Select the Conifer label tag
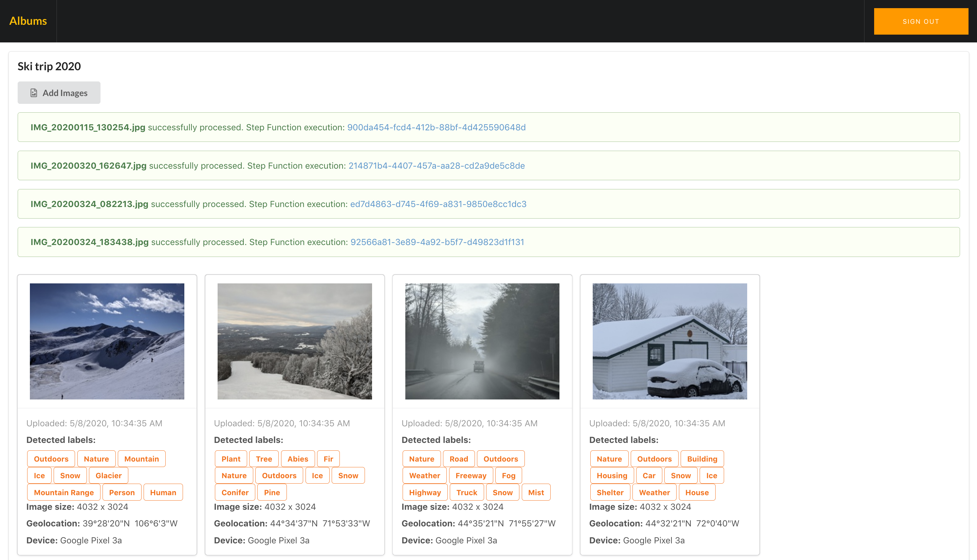 tap(235, 492)
